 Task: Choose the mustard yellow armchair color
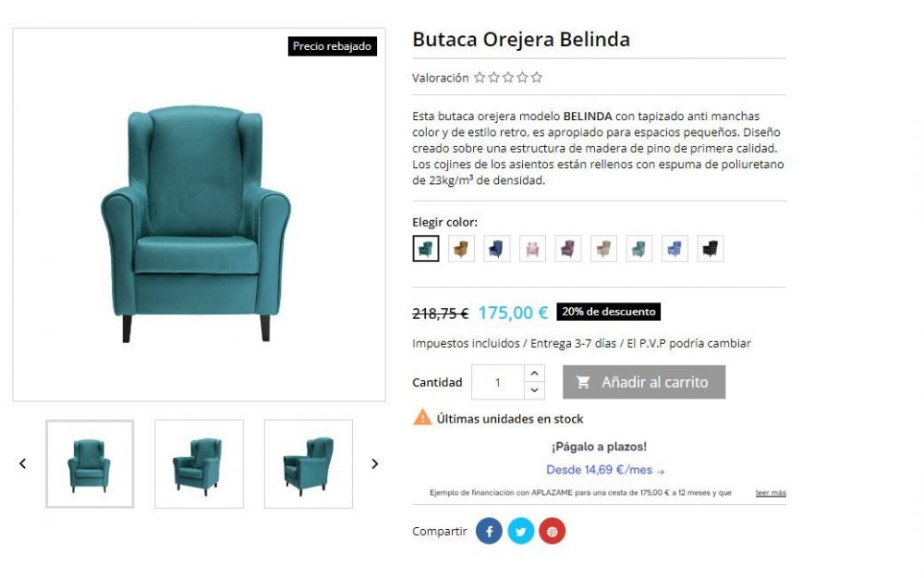[461, 249]
